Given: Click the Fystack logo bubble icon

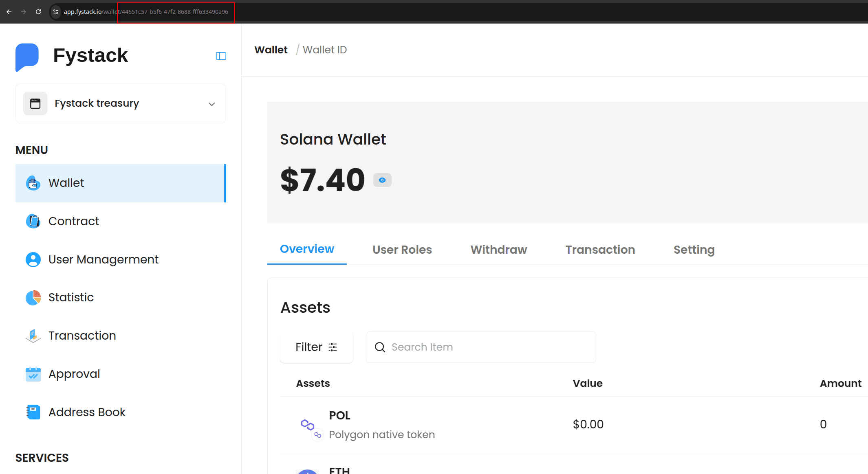Looking at the screenshot, I should tap(27, 57).
